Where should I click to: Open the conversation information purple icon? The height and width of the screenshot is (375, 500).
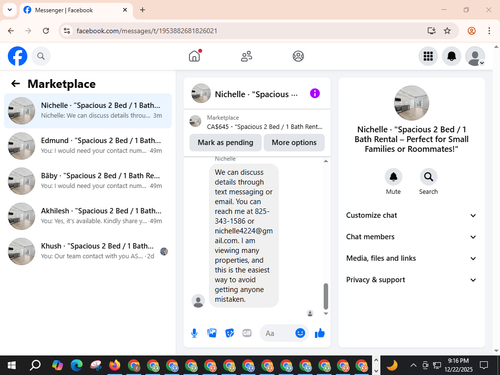click(315, 93)
